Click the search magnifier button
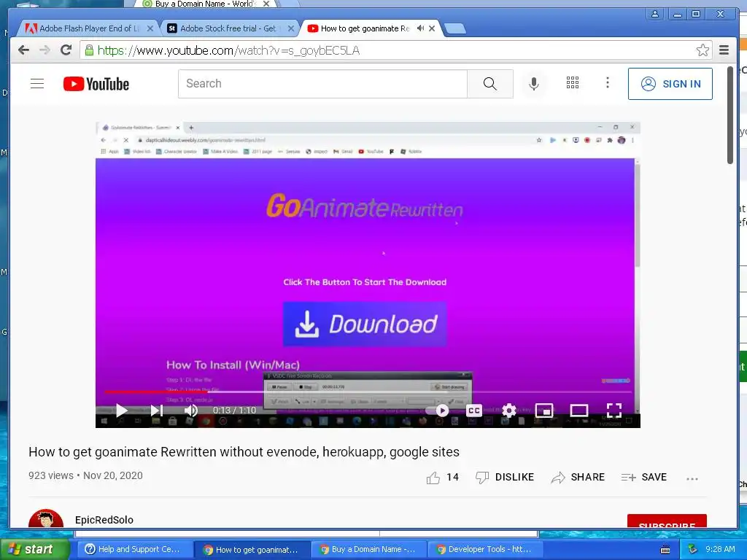The height and width of the screenshot is (560, 747). coord(489,84)
